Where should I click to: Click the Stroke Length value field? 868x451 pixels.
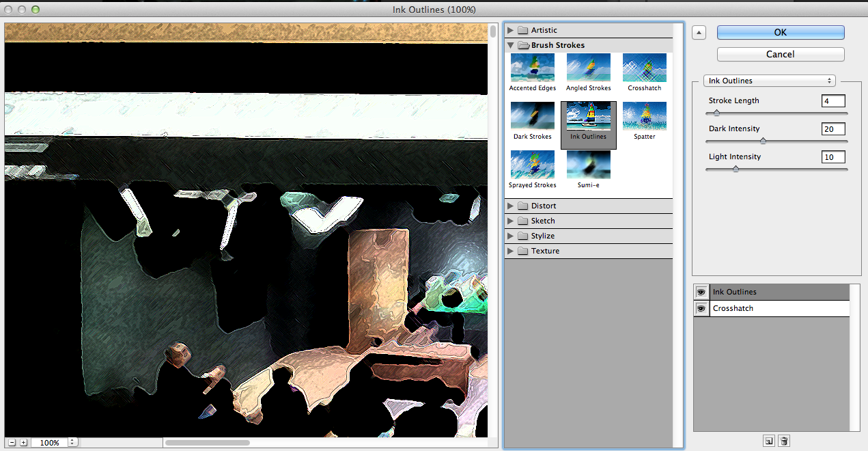pyautogui.click(x=833, y=101)
